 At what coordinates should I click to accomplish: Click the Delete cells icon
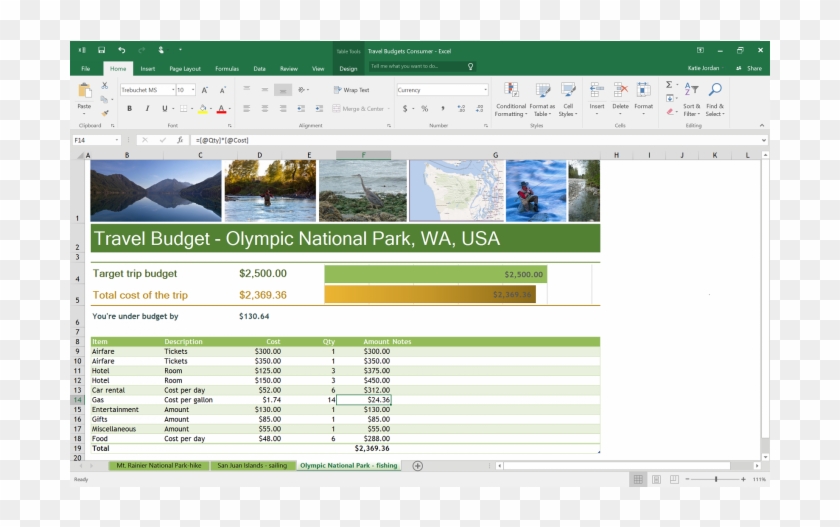[x=620, y=90]
